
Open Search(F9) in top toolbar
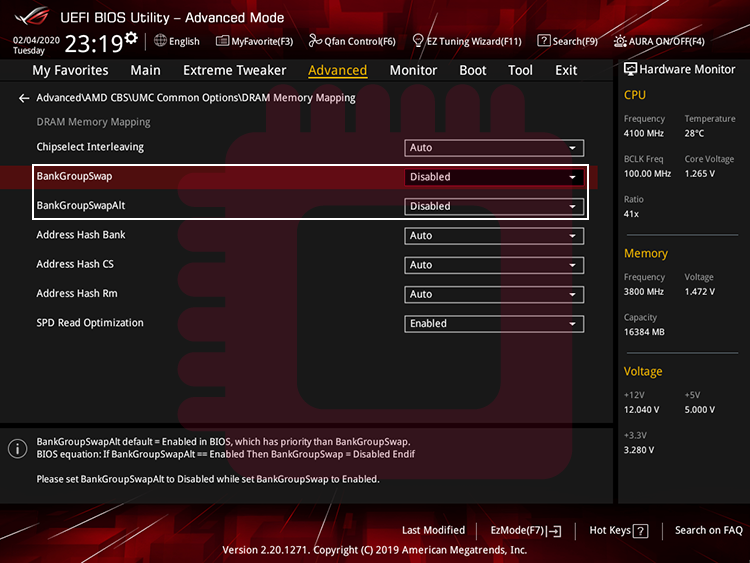pos(567,41)
